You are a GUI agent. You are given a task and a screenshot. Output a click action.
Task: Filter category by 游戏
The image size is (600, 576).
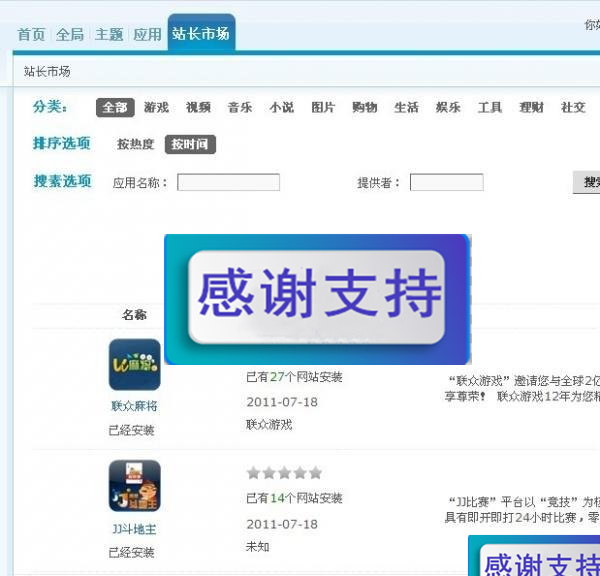coord(156,108)
